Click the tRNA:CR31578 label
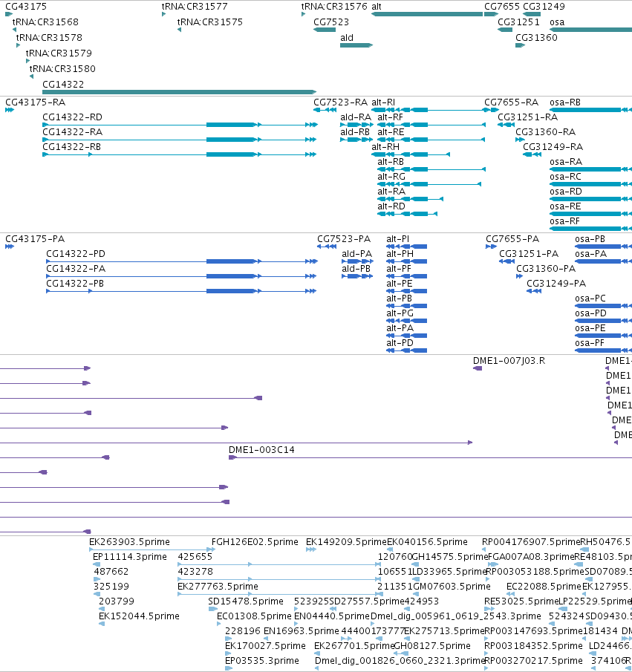Viewport: 632px width, 672px height. pos(49,38)
